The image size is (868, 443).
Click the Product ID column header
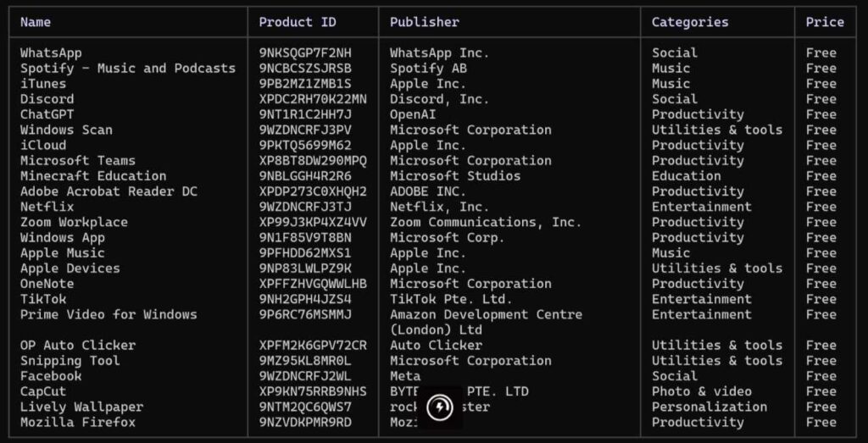(x=297, y=22)
